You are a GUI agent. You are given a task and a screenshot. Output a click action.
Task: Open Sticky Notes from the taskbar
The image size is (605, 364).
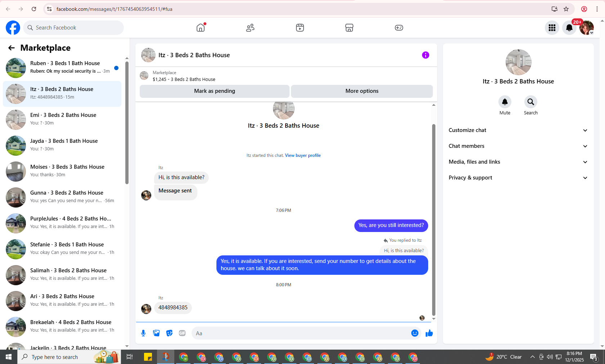coord(148,357)
